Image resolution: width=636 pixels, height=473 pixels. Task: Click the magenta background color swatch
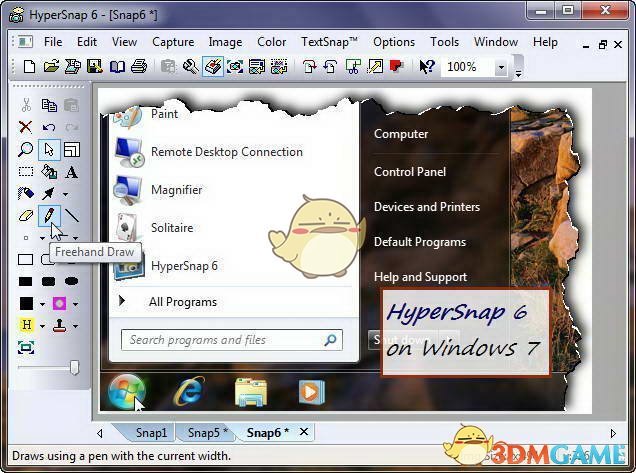pyautogui.click(x=59, y=303)
